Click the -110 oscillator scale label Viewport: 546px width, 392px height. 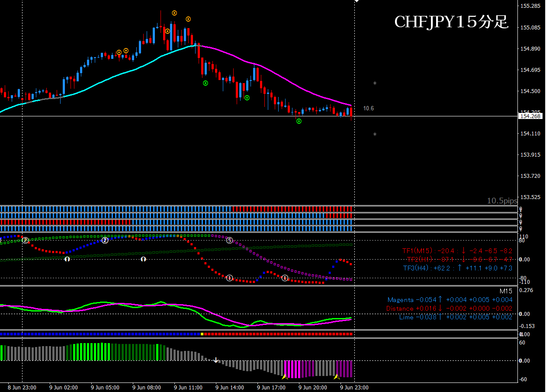pyautogui.click(x=524, y=282)
